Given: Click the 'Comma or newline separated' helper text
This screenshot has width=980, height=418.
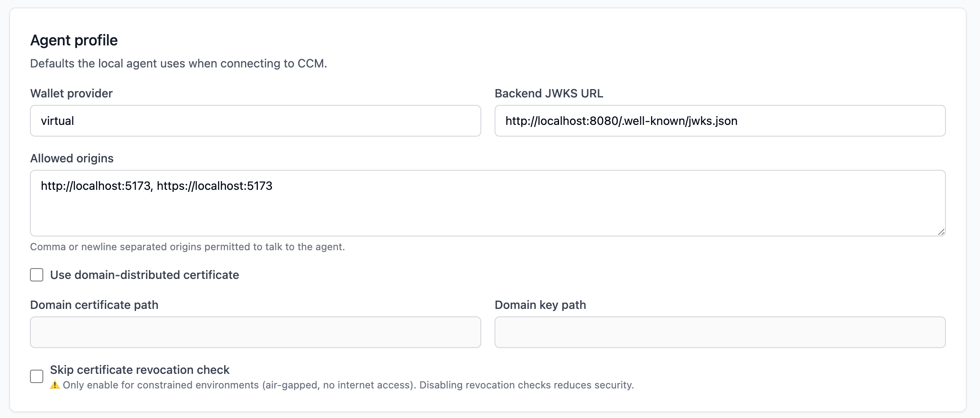Looking at the screenshot, I should coord(187,247).
